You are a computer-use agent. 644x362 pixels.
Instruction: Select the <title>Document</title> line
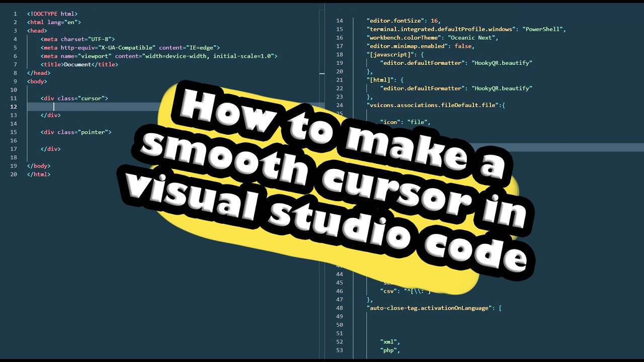79,64
